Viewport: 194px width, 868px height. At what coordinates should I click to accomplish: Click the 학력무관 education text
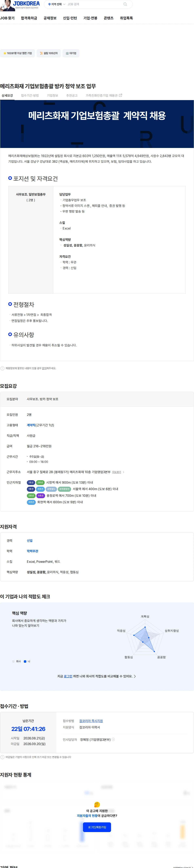click(x=32, y=551)
